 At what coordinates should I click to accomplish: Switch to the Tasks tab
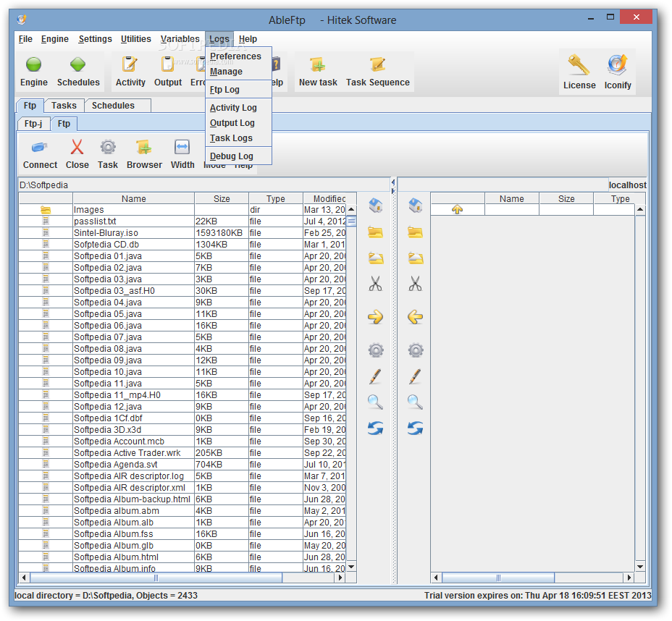(x=64, y=106)
